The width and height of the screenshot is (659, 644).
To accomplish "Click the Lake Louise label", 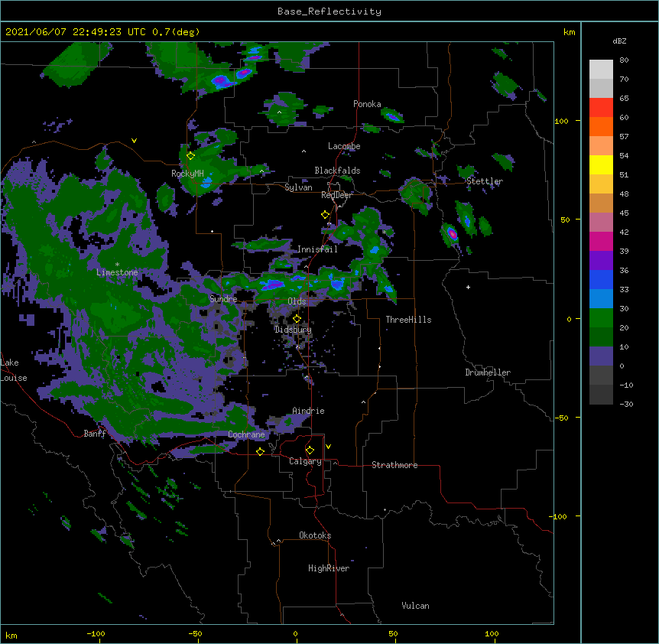I will coord(13,370).
